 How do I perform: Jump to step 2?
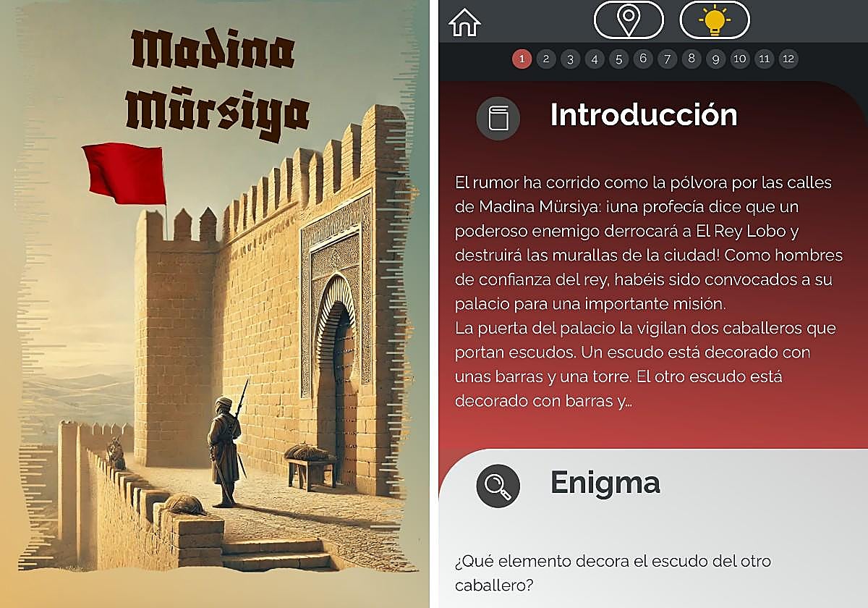tap(546, 59)
